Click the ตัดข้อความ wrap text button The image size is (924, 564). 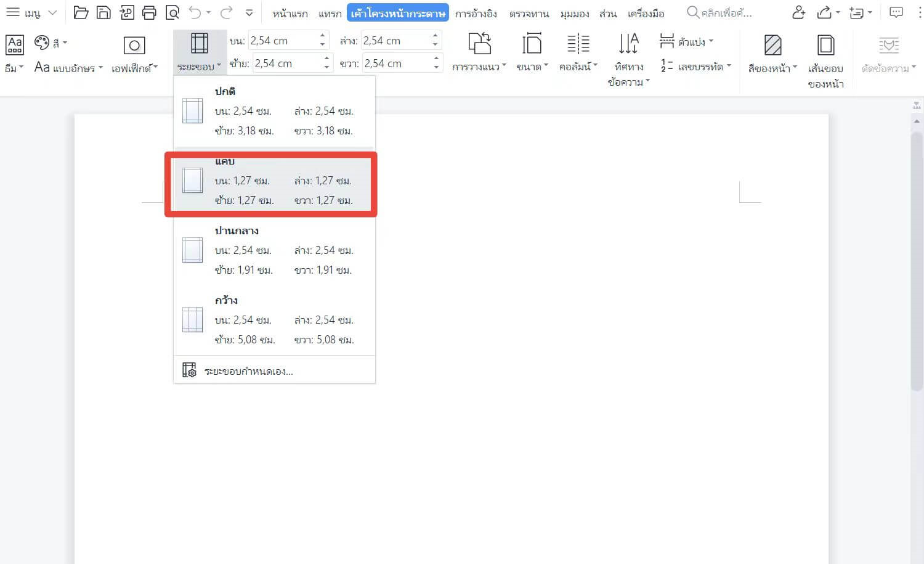coord(888,54)
